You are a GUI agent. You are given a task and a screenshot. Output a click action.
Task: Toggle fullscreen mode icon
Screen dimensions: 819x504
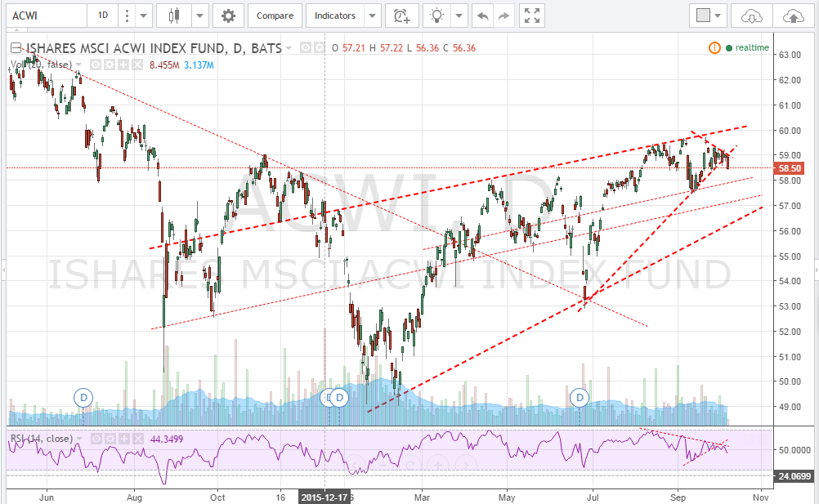click(x=532, y=16)
